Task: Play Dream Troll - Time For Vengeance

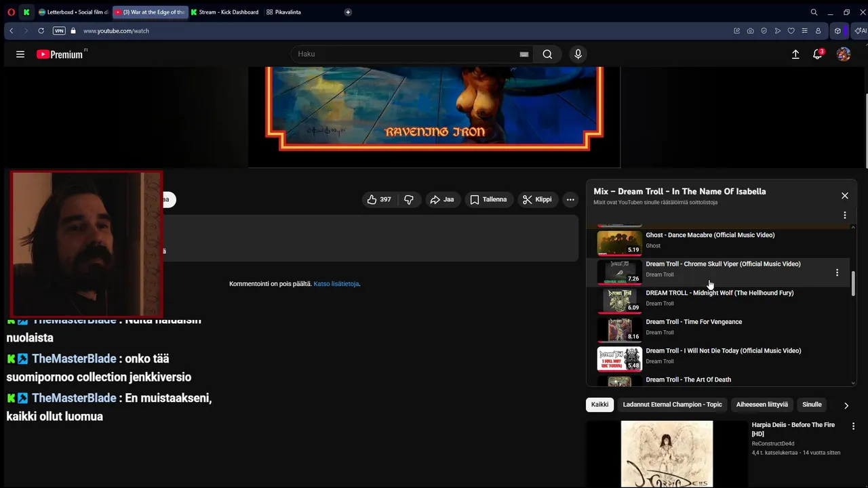Action: (694, 322)
